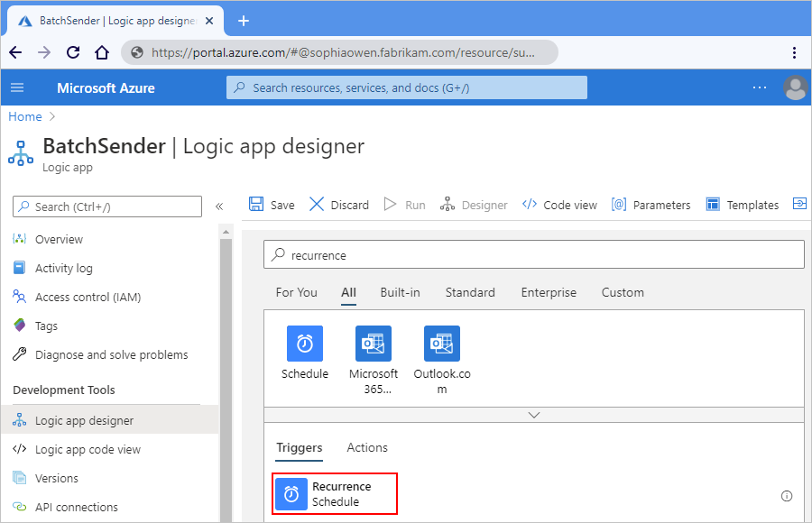Select Logic app designer in sidebar
Viewport: 812px width, 523px height.
click(109, 420)
